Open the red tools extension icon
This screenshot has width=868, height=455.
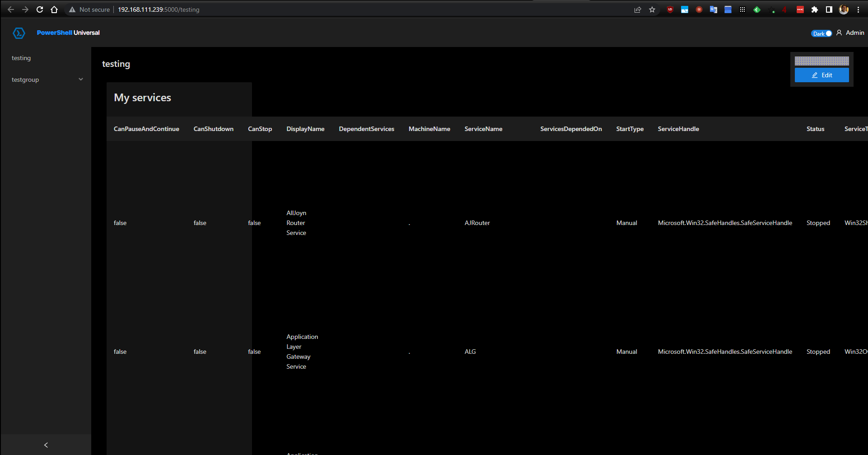point(699,9)
